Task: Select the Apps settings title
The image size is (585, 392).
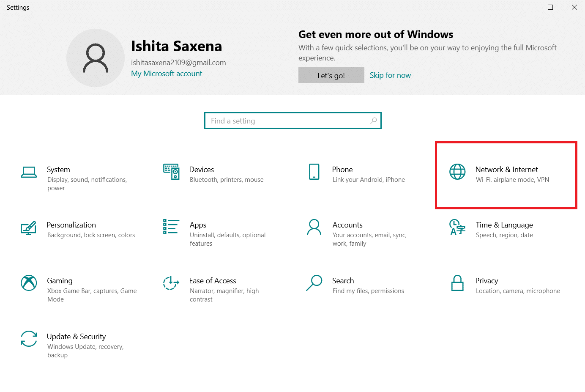Action: (198, 225)
